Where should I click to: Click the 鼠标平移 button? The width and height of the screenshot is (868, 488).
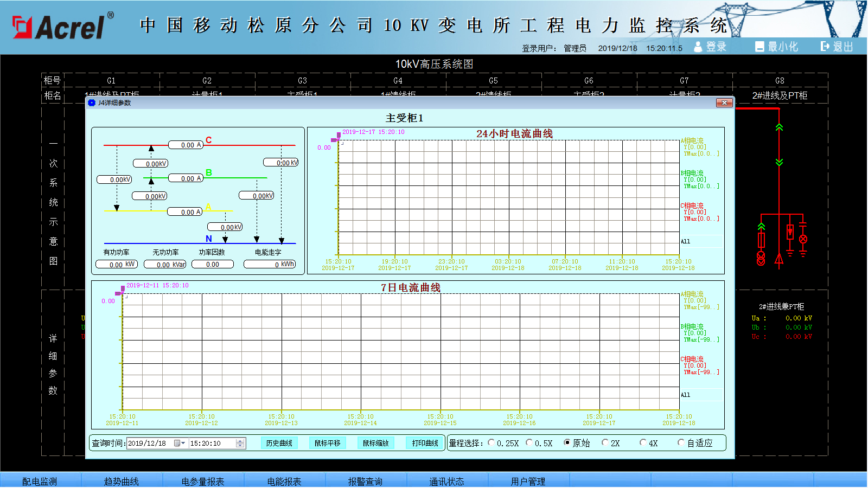(328, 443)
